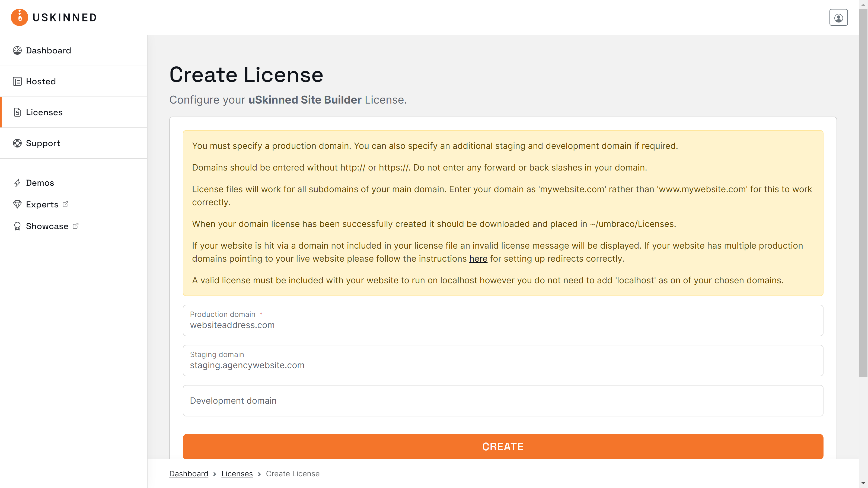Go to Licenses via breadcrumb link
This screenshot has height=488, width=868.
click(x=237, y=474)
